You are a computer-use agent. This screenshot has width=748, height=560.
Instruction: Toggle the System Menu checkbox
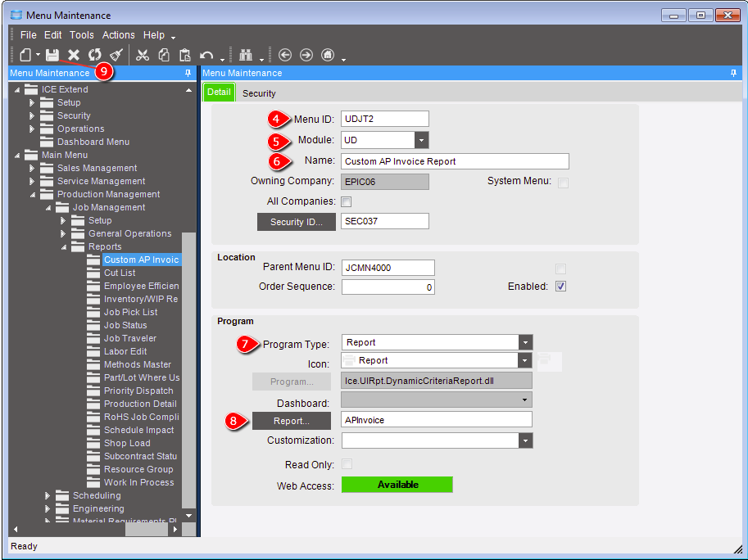tap(563, 183)
